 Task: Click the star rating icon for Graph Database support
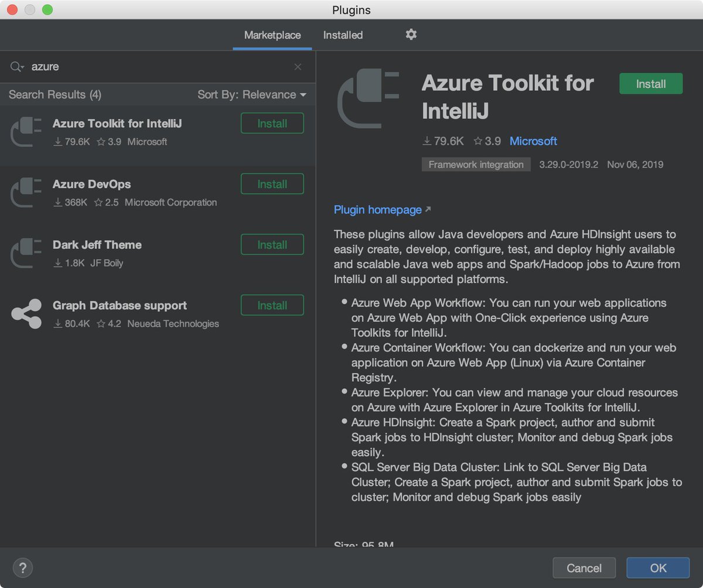(x=101, y=324)
